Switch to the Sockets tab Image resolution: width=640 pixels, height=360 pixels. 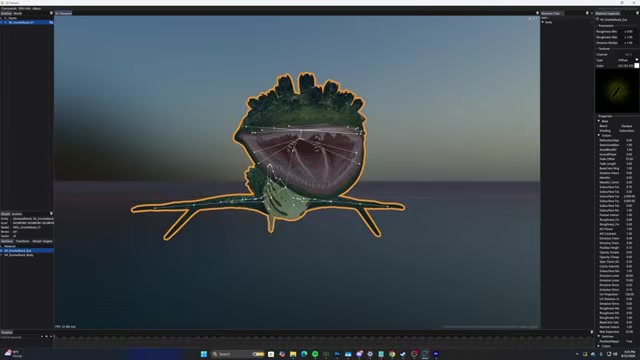(17, 214)
